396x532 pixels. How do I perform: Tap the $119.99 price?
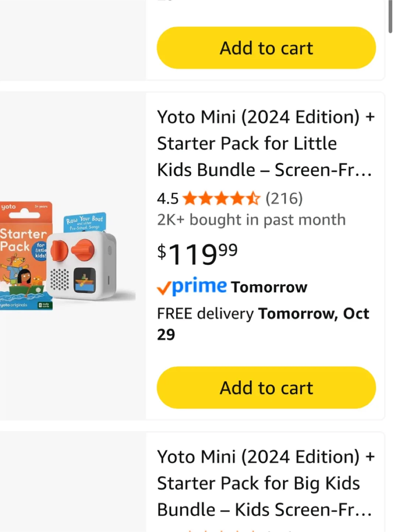click(x=197, y=254)
